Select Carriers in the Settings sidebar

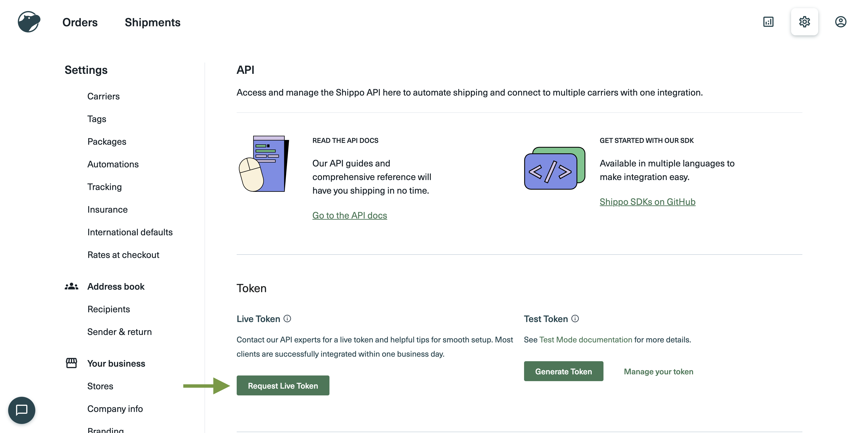pos(103,96)
